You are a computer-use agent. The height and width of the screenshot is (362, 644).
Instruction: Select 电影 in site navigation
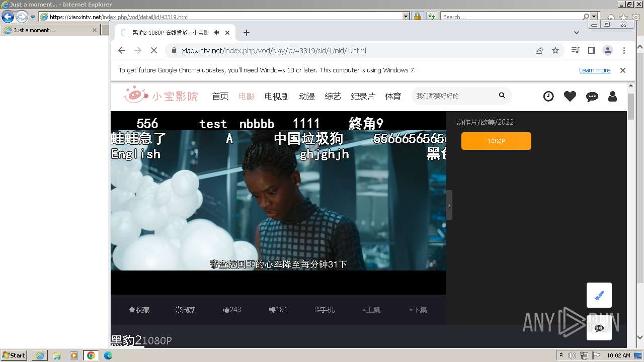point(247,96)
